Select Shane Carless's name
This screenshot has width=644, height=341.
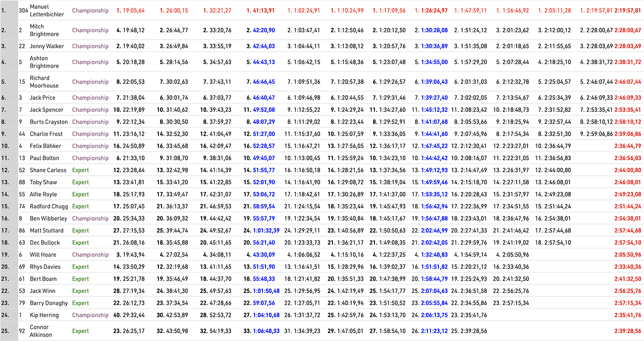[48, 170]
